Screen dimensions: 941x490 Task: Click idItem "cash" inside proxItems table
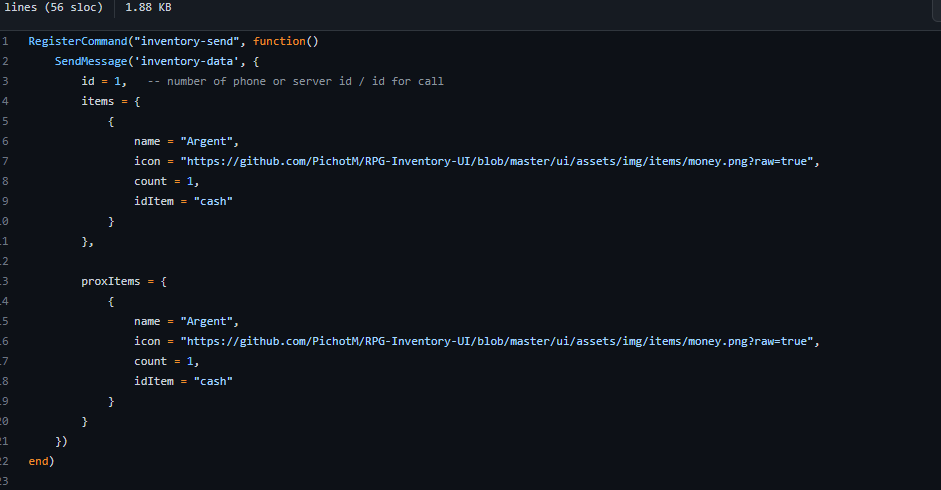click(183, 381)
